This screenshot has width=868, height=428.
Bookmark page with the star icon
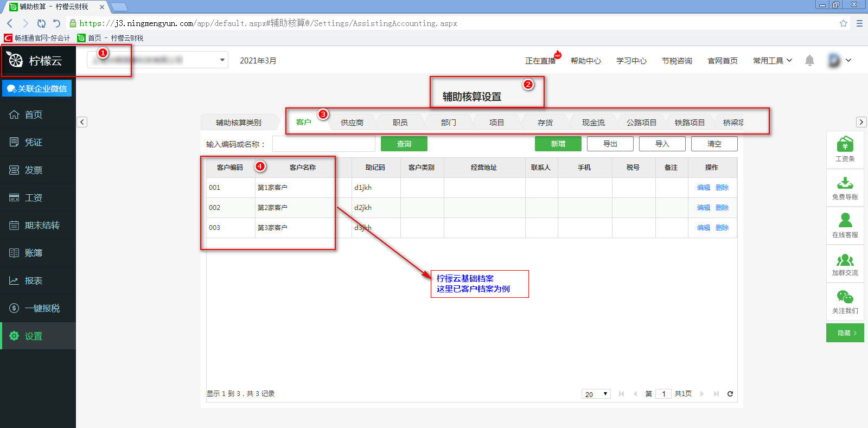click(843, 23)
